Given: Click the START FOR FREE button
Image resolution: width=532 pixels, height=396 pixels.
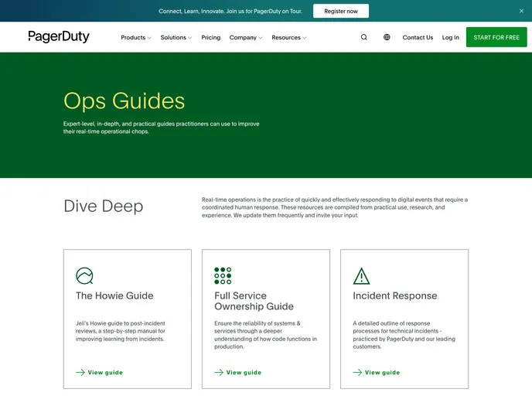Looking at the screenshot, I should click(x=496, y=37).
